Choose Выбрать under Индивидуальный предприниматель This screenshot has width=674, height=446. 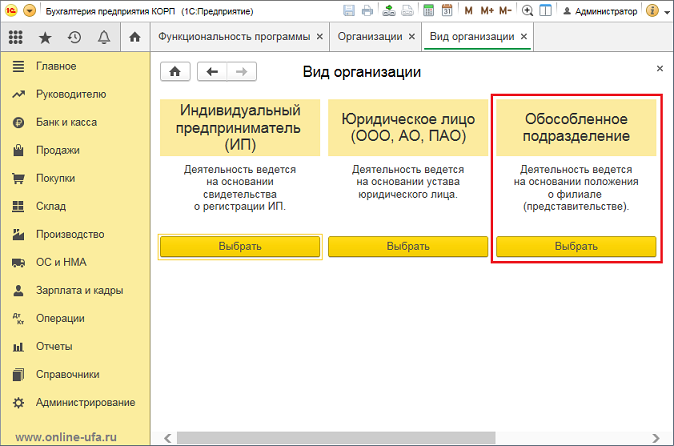(240, 247)
